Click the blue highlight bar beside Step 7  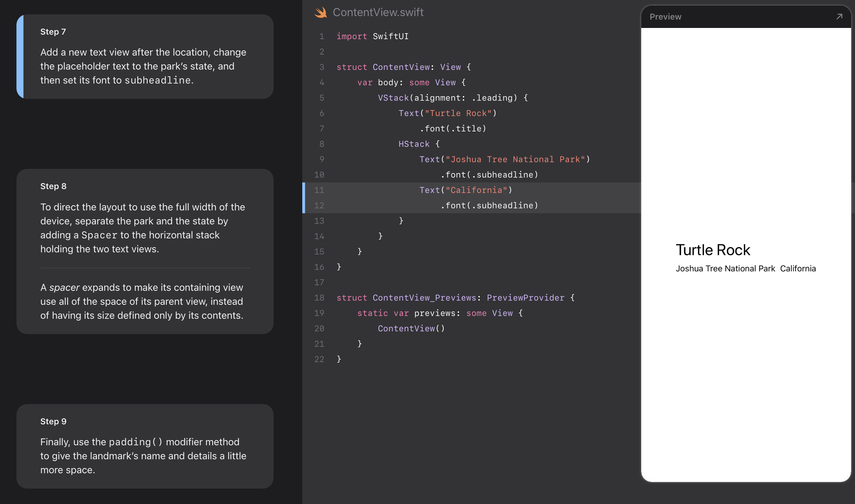20,57
